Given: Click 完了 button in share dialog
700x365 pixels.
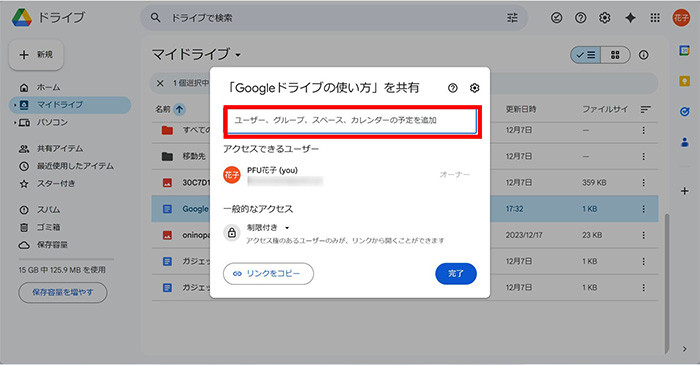Looking at the screenshot, I should click(456, 274).
